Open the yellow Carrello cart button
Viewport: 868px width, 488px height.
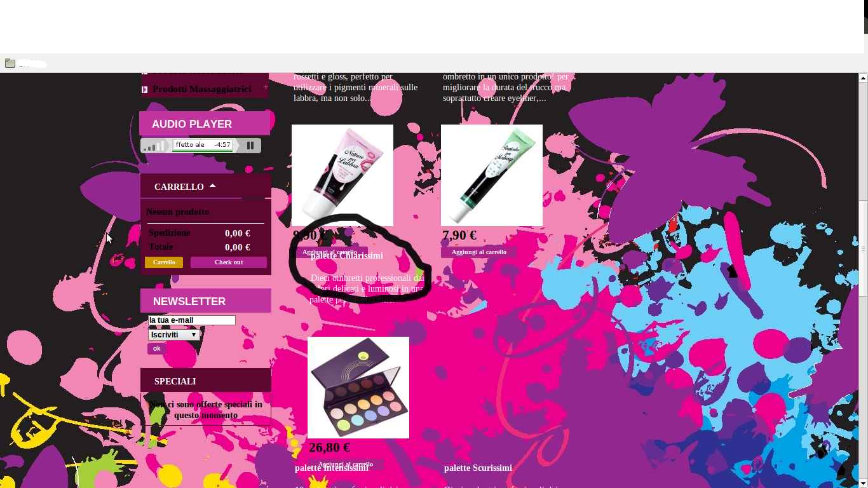coord(164,262)
